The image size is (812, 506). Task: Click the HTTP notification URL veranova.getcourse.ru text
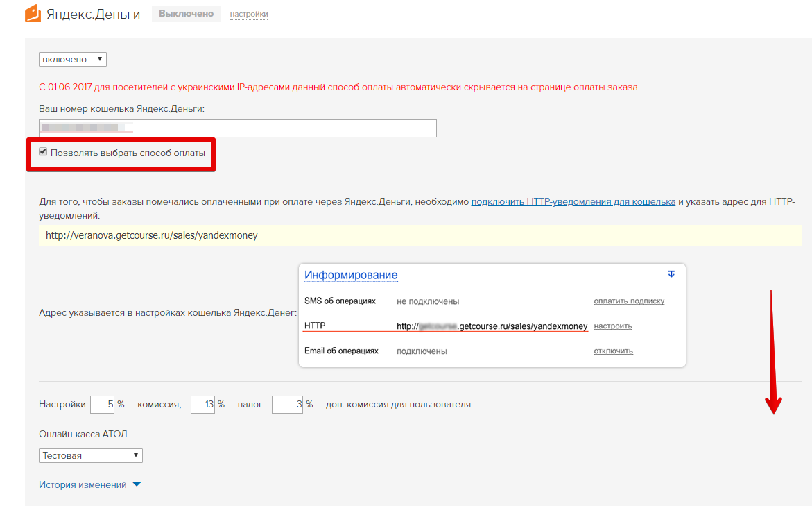click(x=152, y=235)
